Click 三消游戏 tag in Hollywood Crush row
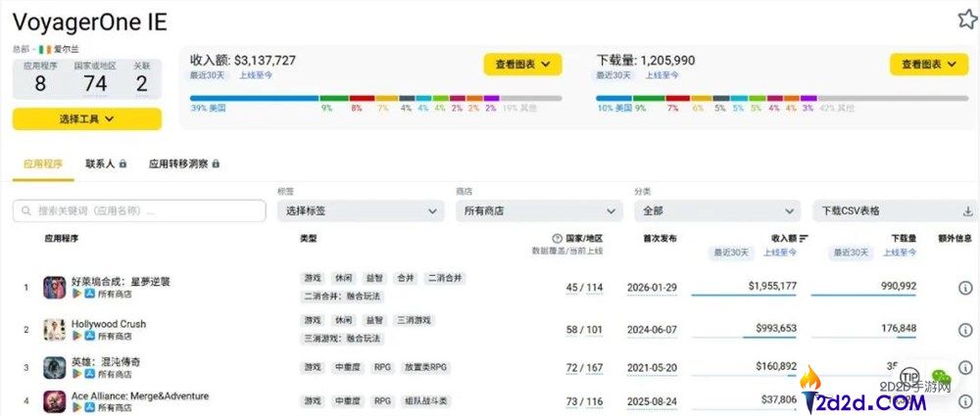 (x=414, y=320)
